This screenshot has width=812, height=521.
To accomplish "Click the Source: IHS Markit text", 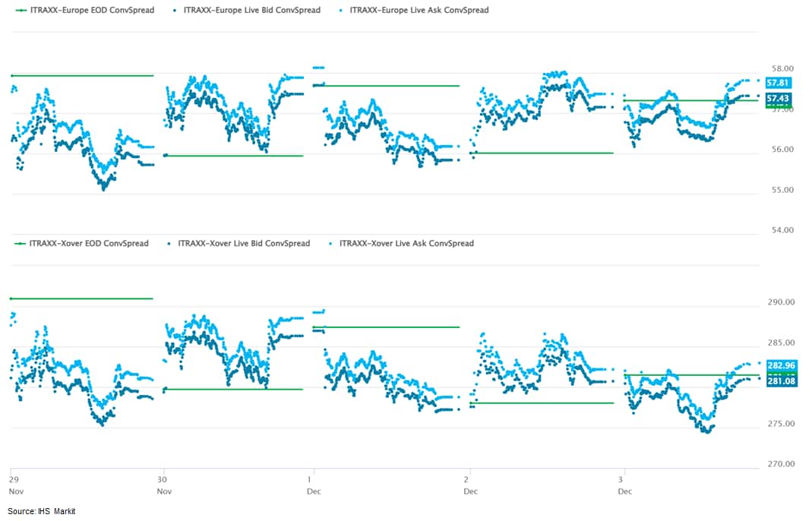I will click(x=42, y=512).
